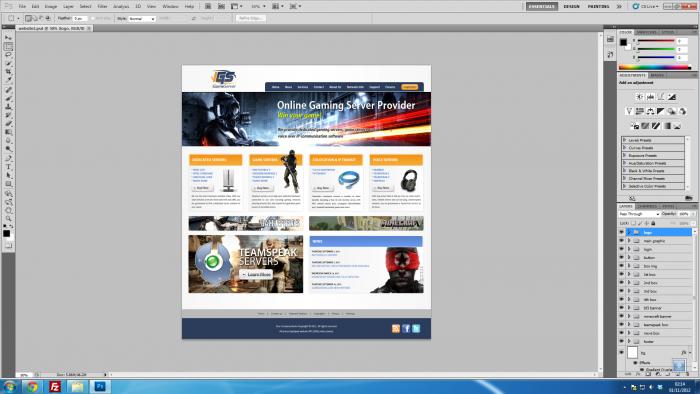Select the Type tool in the toolbar

click(x=8, y=167)
